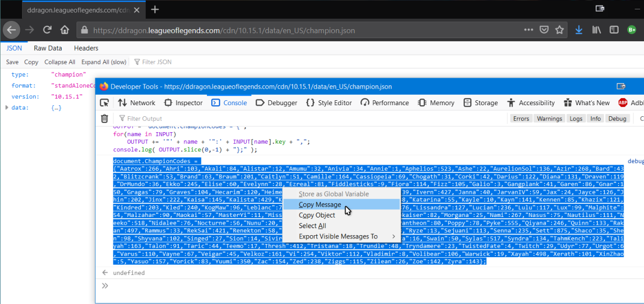Toggle the Errors filter button
This screenshot has width=644, height=304.
tap(521, 119)
